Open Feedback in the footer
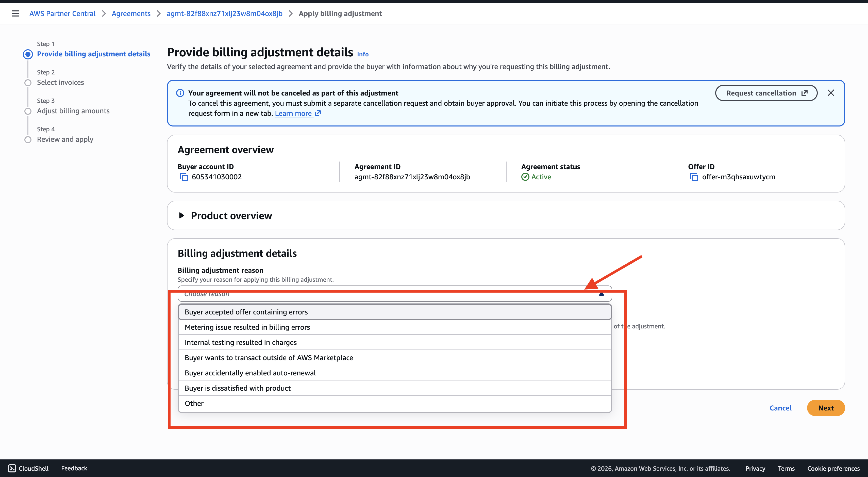The height and width of the screenshot is (477, 868). 74,468
